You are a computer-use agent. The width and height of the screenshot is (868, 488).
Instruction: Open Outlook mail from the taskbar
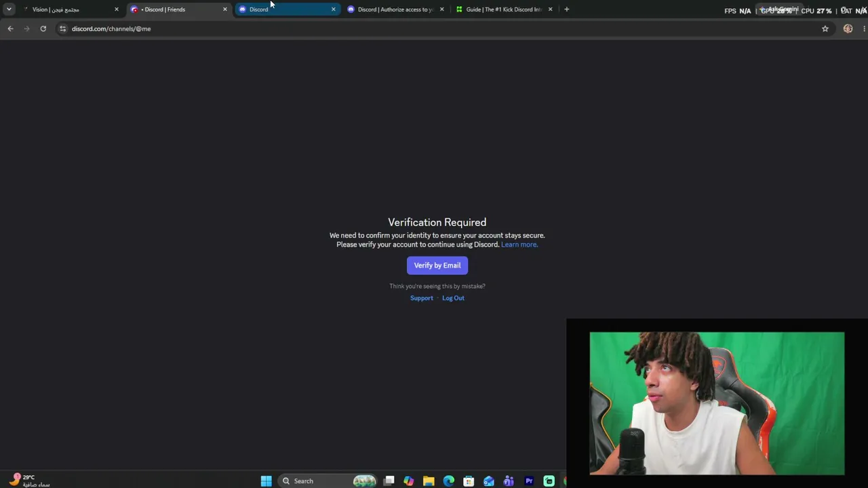[489, 481]
